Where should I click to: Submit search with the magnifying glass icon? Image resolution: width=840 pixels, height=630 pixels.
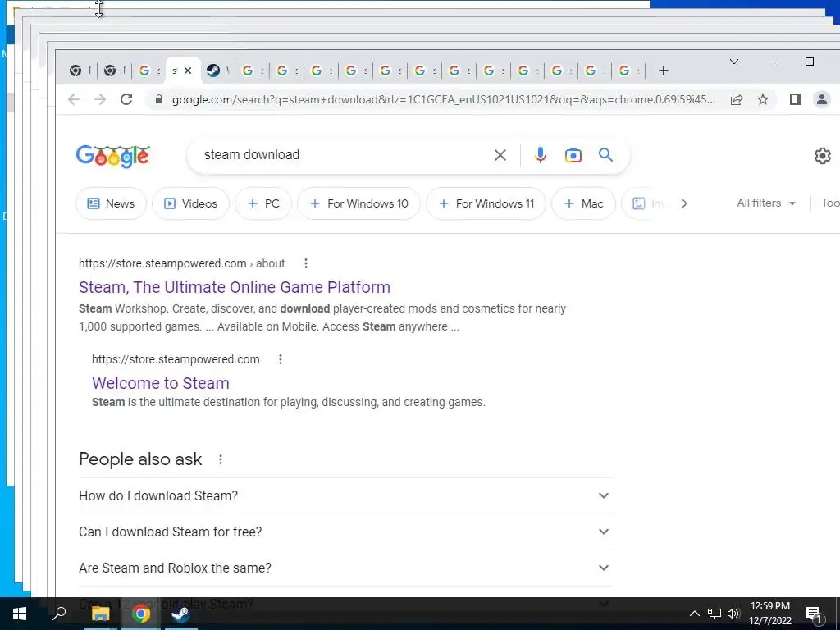click(x=606, y=155)
